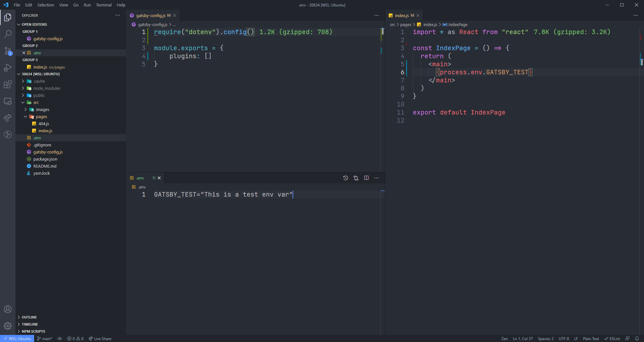Click the Live Share button in status bar
This screenshot has height=342, width=644.
(100, 338)
